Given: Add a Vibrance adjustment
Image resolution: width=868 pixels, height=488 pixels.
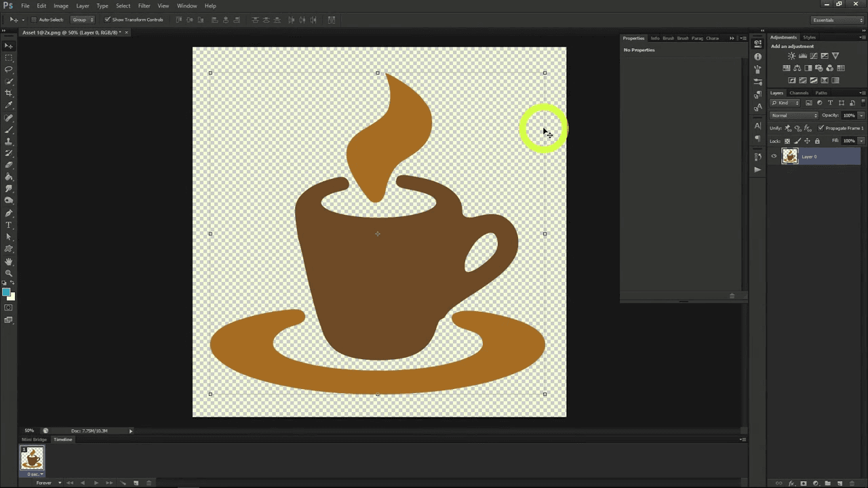Looking at the screenshot, I should point(835,56).
